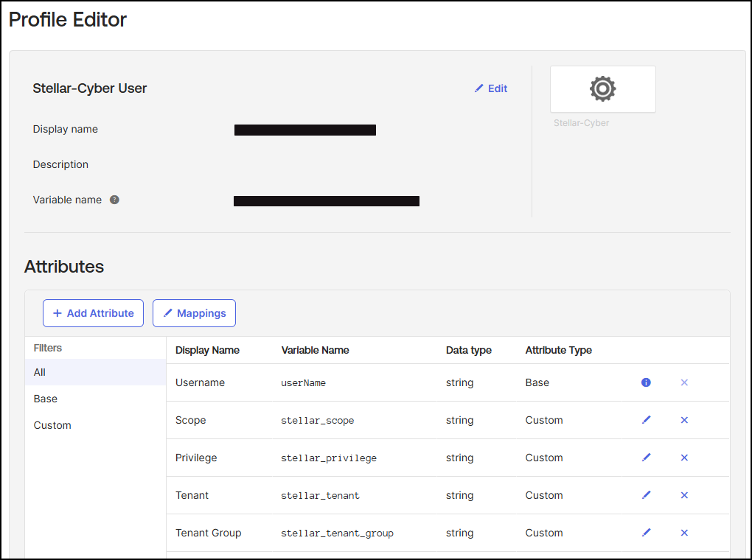Click the Username row's X icon

pos(684,382)
